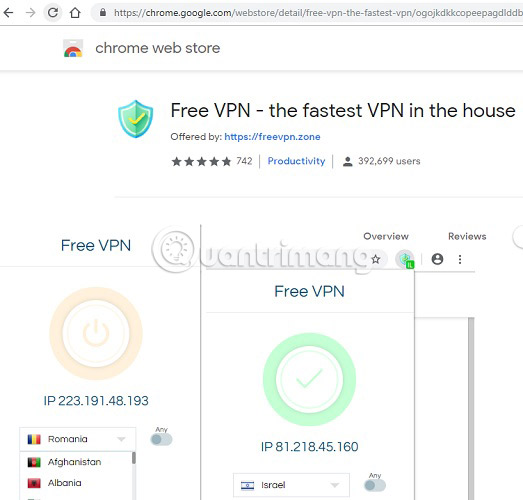Switch to the Overview tab
Screen dimensions: 523x500
[x=386, y=236]
